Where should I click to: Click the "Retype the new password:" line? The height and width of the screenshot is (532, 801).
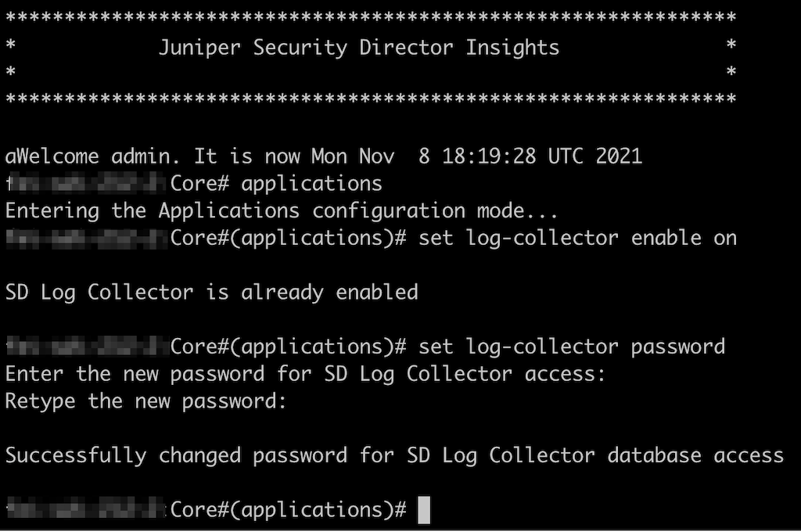pyautogui.click(x=146, y=401)
